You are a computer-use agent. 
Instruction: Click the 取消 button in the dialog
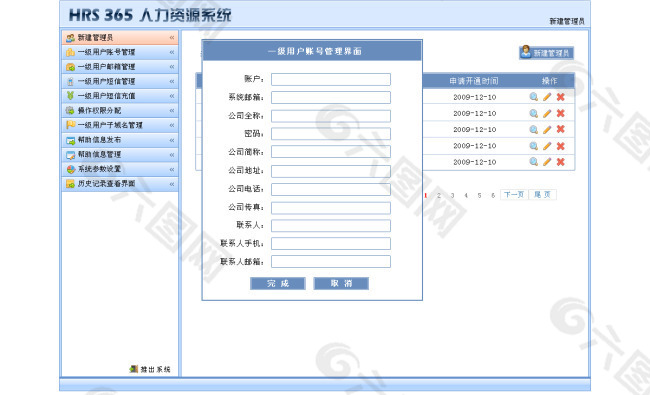tap(341, 284)
